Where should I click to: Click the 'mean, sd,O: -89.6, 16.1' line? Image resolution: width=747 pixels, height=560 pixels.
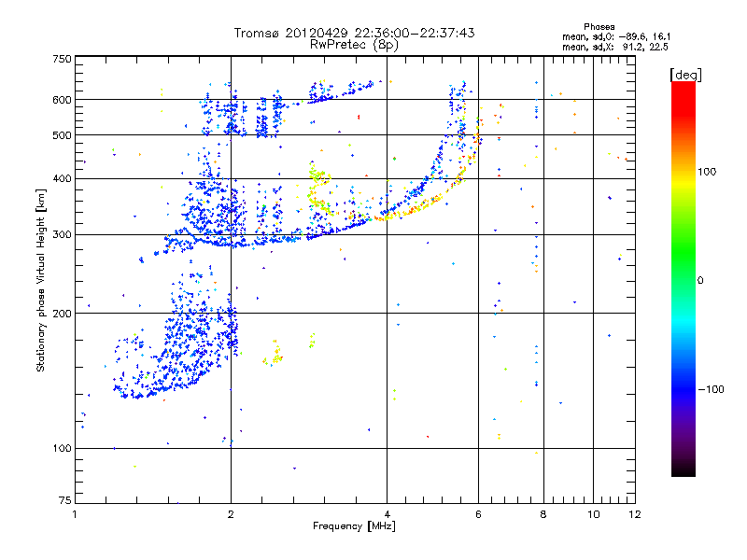616,36
